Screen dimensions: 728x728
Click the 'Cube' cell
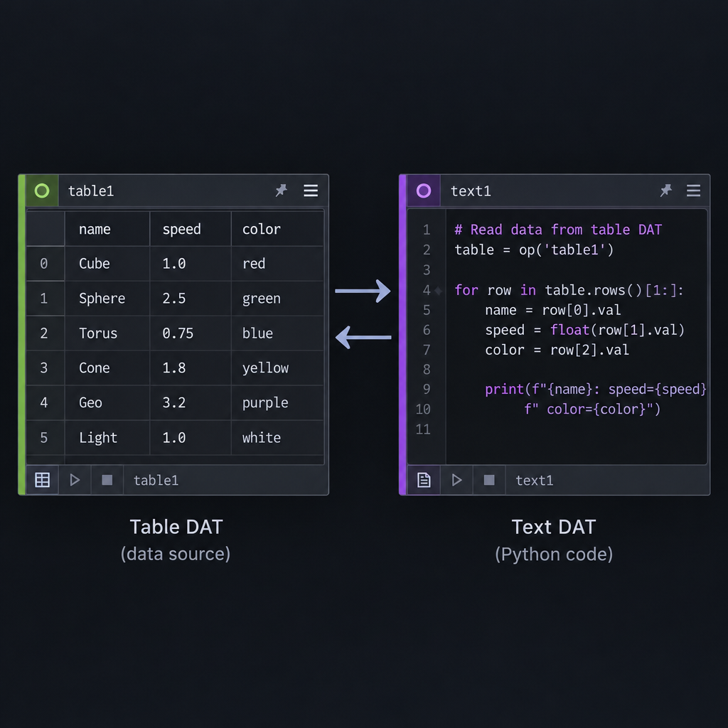point(107,264)
